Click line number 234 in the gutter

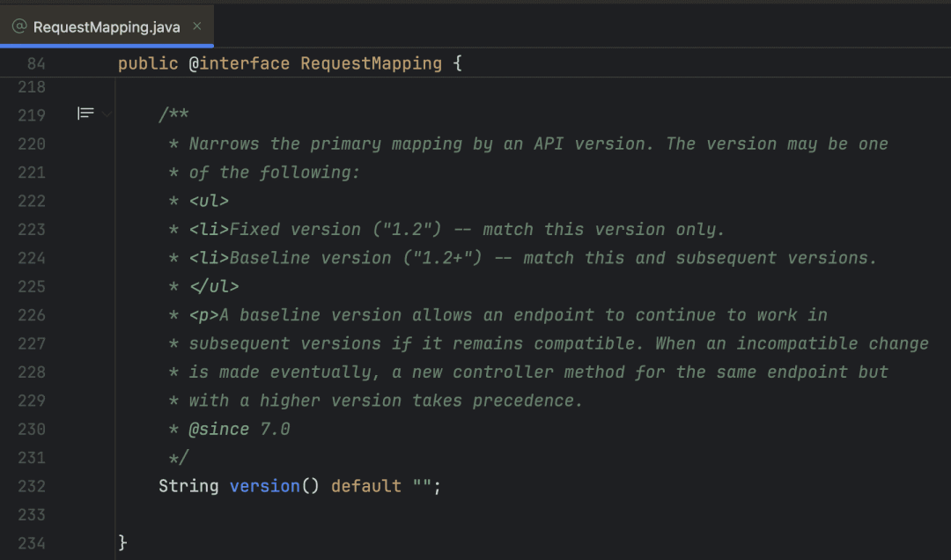click(32, 543)
